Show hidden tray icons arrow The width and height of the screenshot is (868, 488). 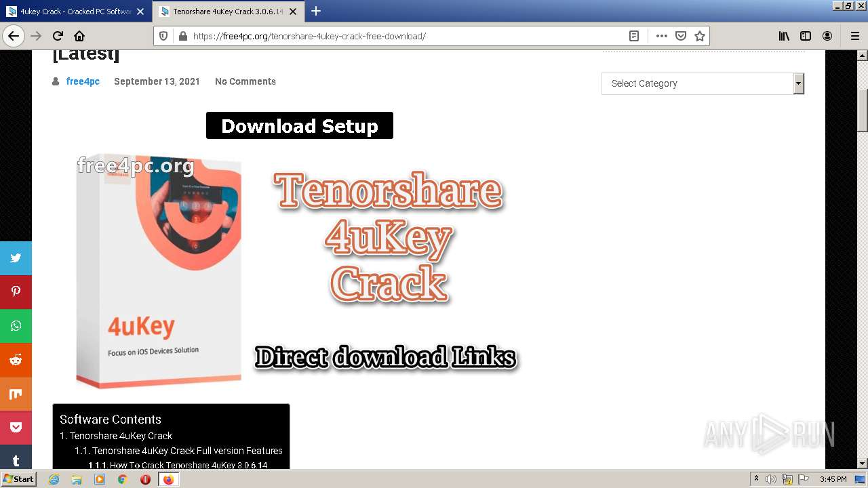click(756, 479)
